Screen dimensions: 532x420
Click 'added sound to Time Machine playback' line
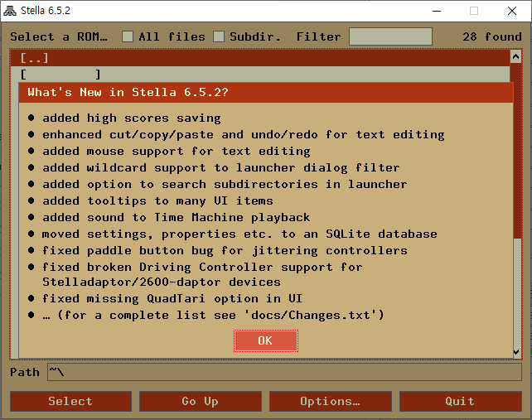[176, 218]
